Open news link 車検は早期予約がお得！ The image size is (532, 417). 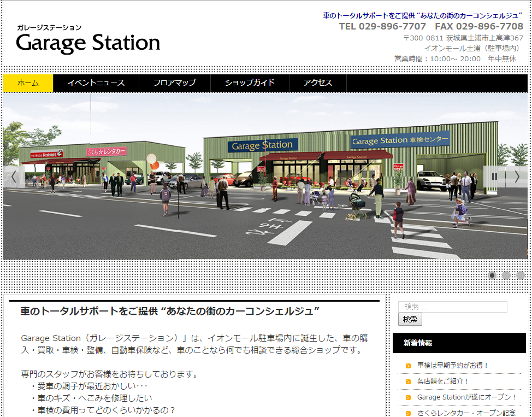(x=453, y=366)
